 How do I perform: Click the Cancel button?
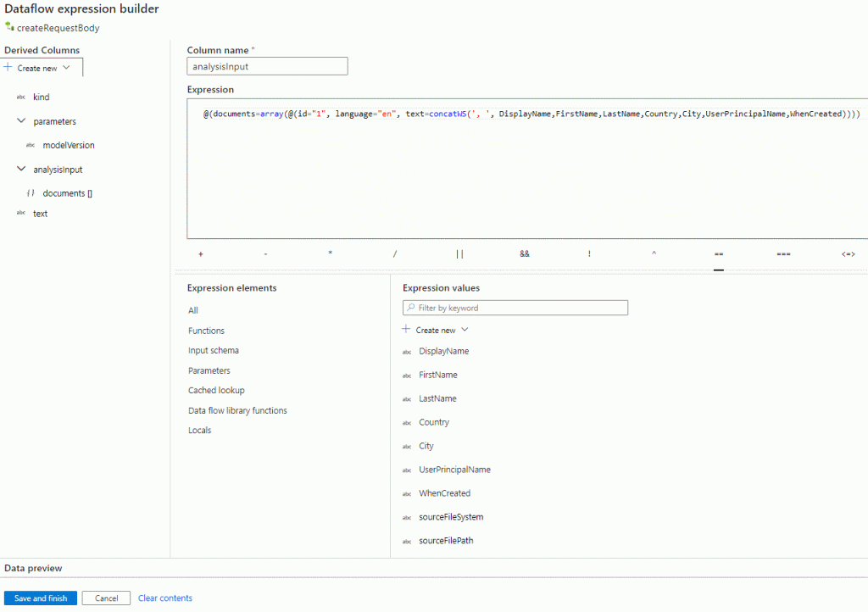(106, 598)
